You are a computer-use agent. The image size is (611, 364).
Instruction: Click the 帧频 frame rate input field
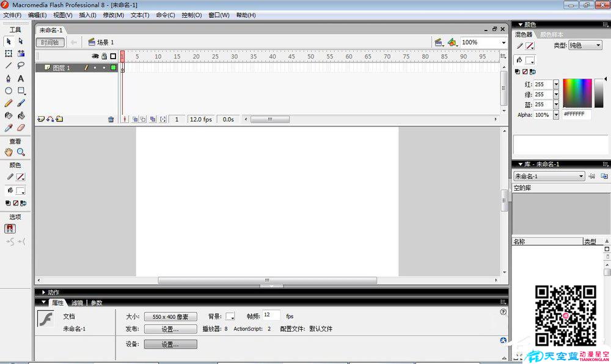coord(271,315)
